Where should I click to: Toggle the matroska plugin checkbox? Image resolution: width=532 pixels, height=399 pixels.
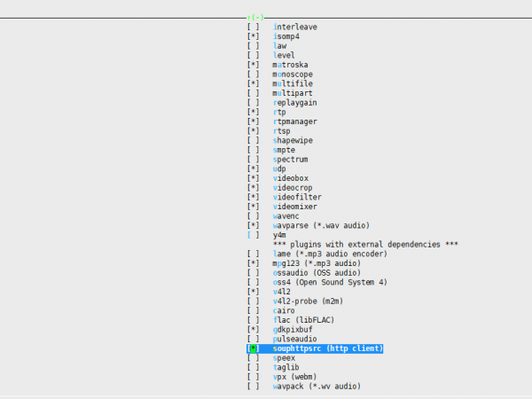coord(254,65)
